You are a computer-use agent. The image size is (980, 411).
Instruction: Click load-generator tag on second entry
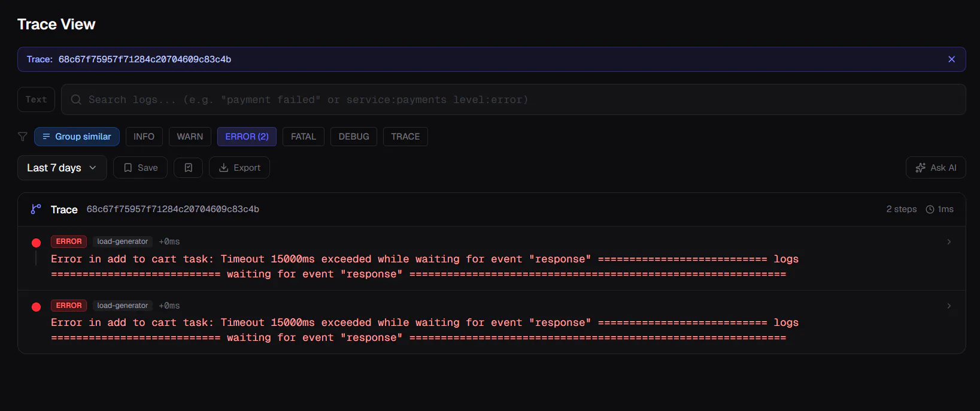point(122,306)
